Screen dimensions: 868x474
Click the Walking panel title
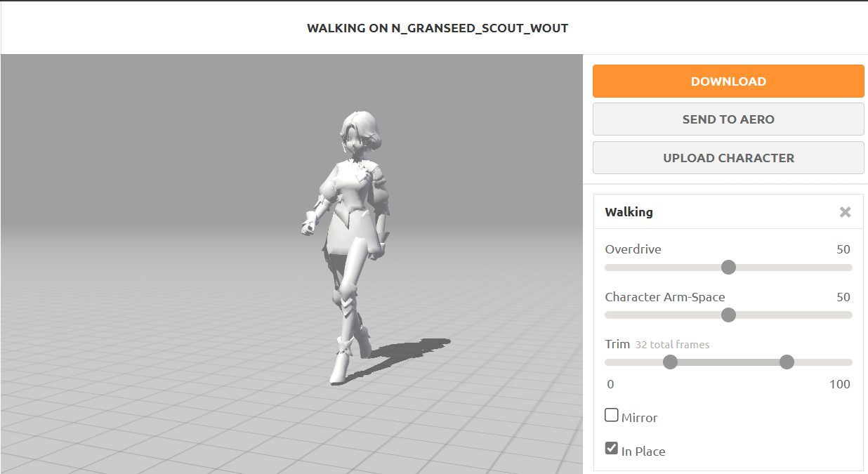pos(629,212)
